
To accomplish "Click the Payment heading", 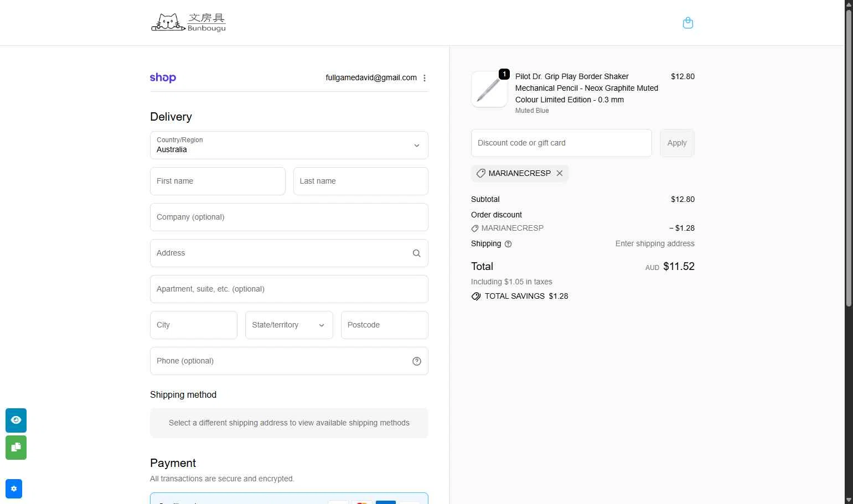I will pyautogui.click(x=173, y=464).
